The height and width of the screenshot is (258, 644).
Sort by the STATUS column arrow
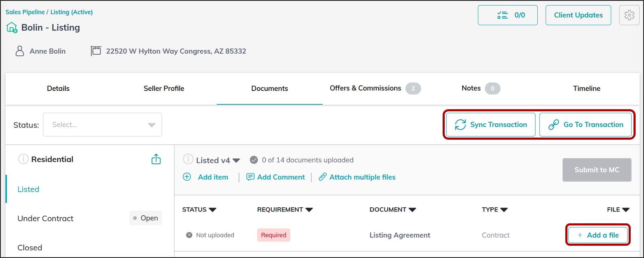pos(213,210)
